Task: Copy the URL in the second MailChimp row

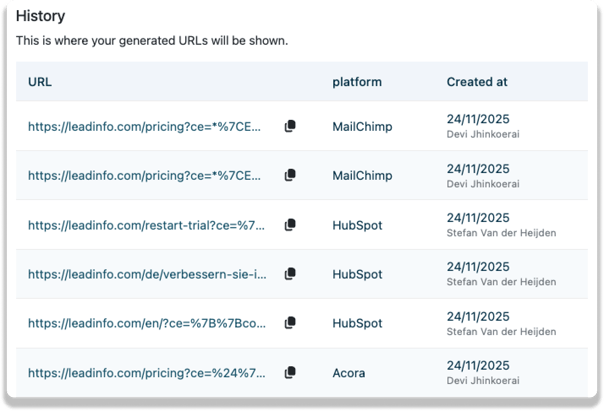Action: tap(290, 175)
